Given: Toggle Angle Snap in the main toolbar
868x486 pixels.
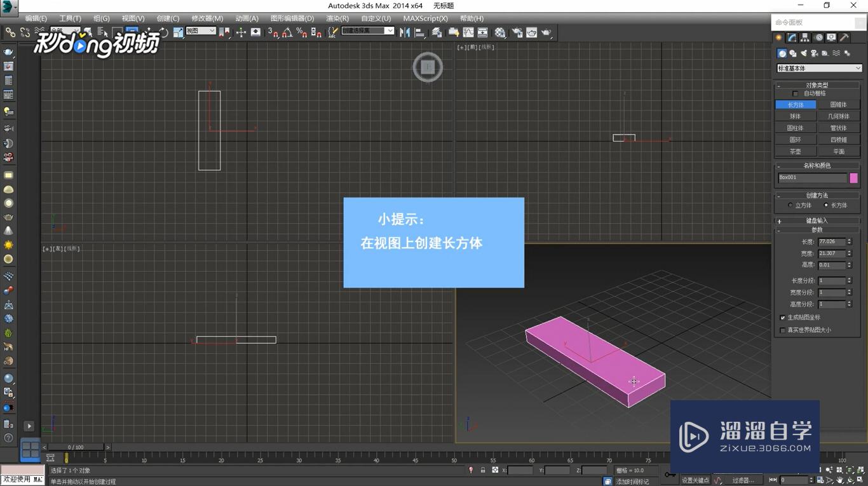Looking at the screenshot, I should pyautogui.click(x=288, y=32).
